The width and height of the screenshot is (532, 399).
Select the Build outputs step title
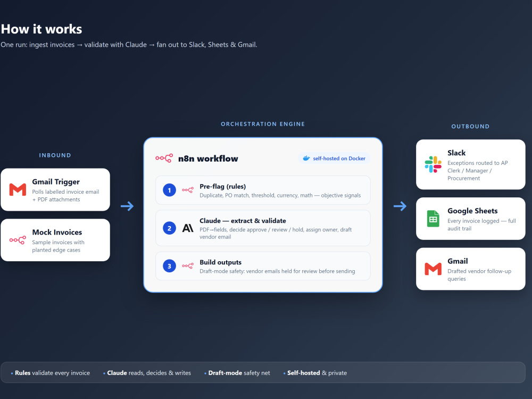221,262
